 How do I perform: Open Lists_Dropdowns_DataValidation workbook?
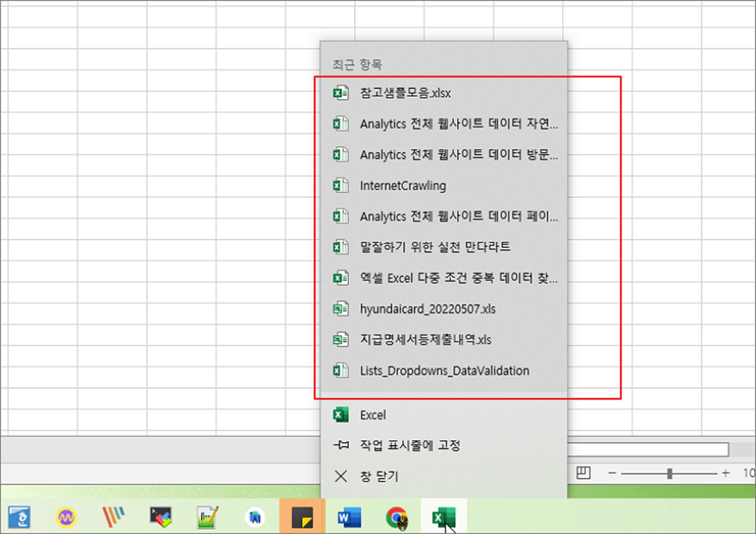pos(443,371)
